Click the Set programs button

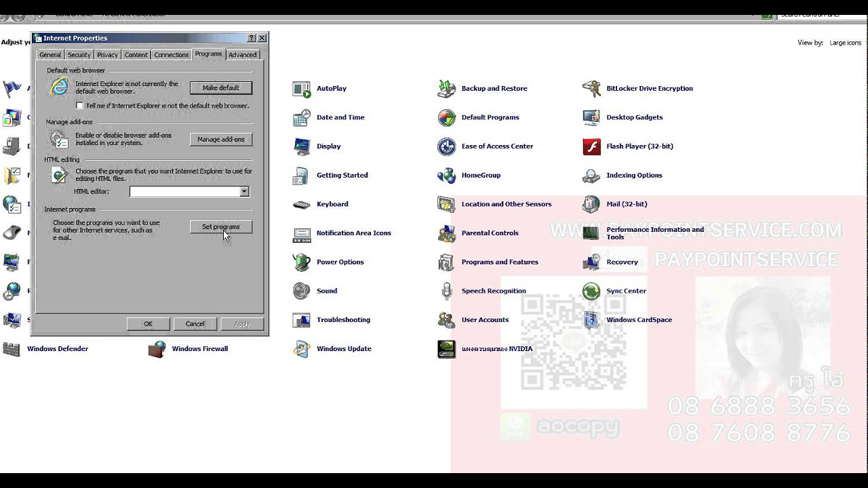pos(221,227)
